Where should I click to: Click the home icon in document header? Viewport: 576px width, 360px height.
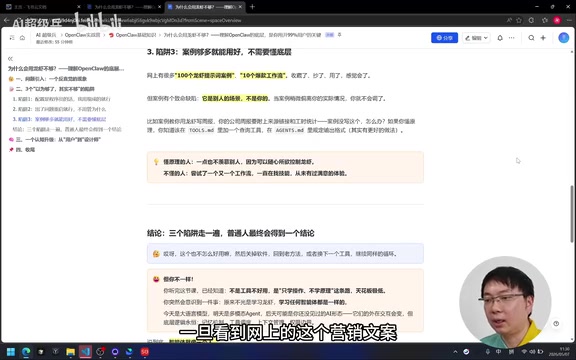(22, 38)
